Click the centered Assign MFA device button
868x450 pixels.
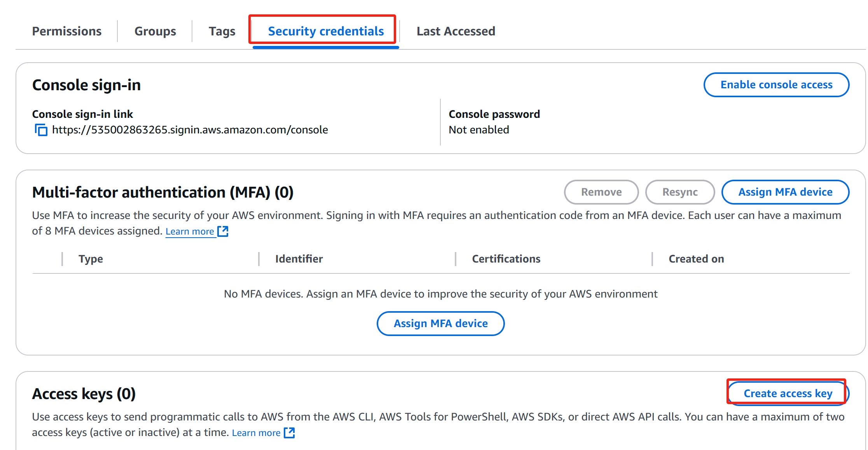(x=440, y=324)
